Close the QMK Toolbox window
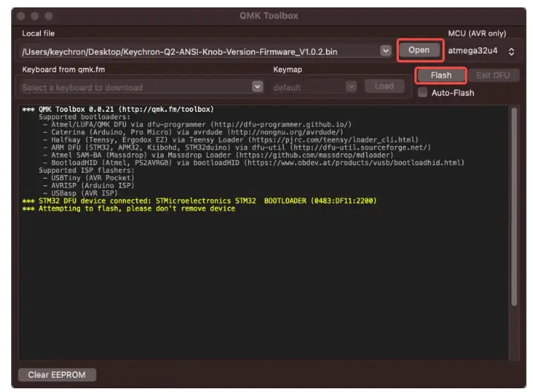The width and height of the screenshot is (533, 392). click(21, 16)
